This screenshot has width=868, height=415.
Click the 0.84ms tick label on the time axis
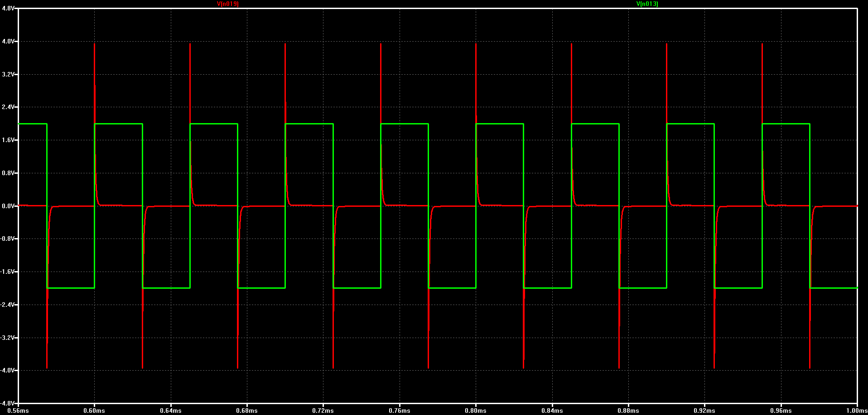pos(552,410)
